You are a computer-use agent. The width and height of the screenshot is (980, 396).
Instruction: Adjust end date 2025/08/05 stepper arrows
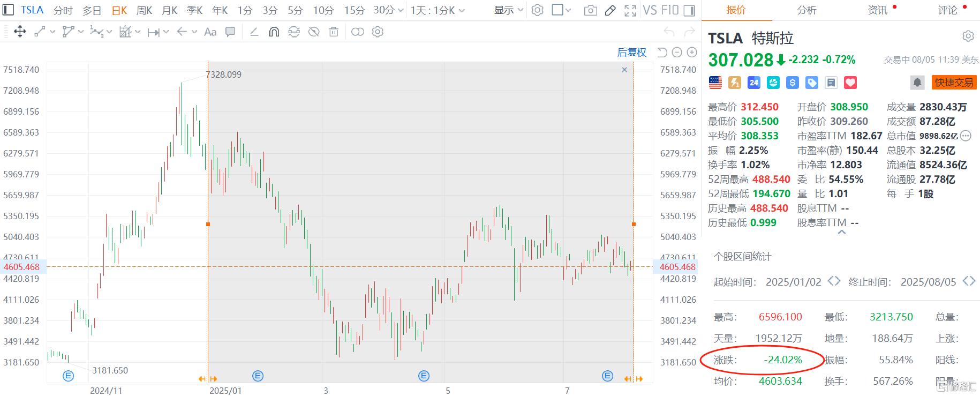(x=969, y=281)
